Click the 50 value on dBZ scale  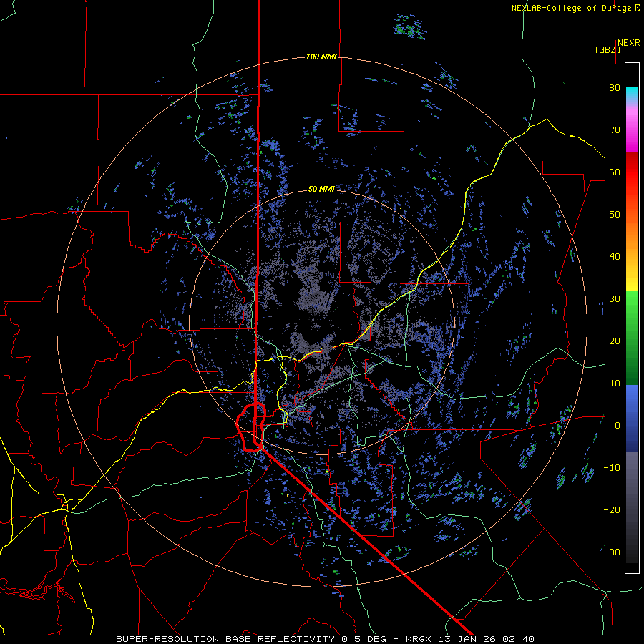point(615,215)
